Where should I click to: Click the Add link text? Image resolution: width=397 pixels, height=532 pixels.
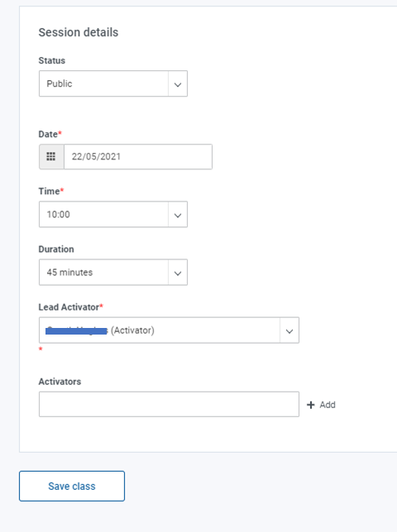328,405
